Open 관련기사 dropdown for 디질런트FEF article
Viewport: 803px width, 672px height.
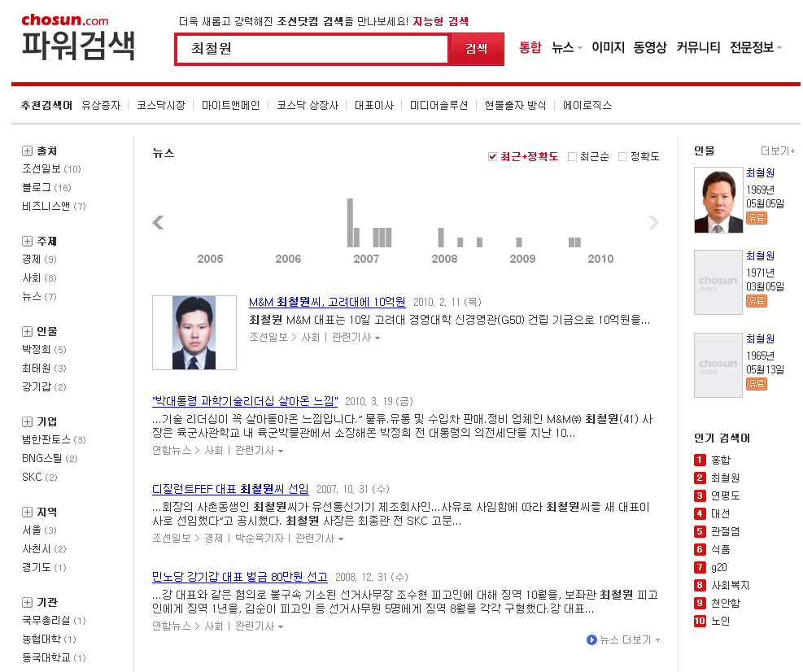point(320,539)
